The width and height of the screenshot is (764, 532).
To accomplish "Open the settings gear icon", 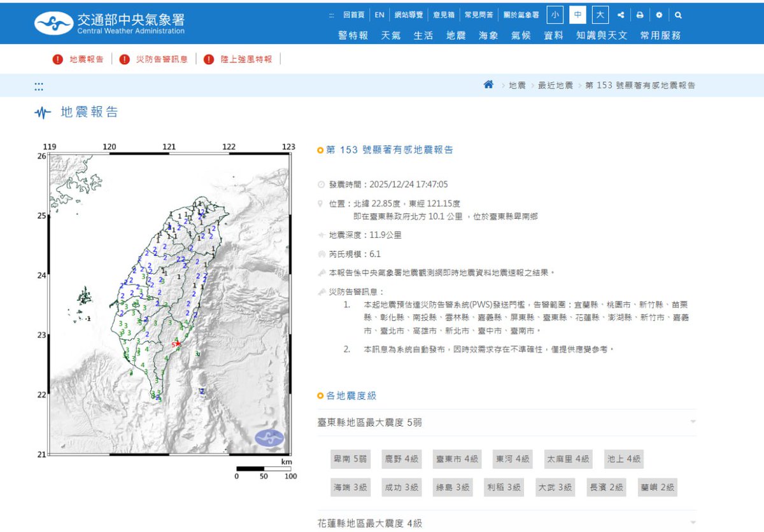I will 659,15.
